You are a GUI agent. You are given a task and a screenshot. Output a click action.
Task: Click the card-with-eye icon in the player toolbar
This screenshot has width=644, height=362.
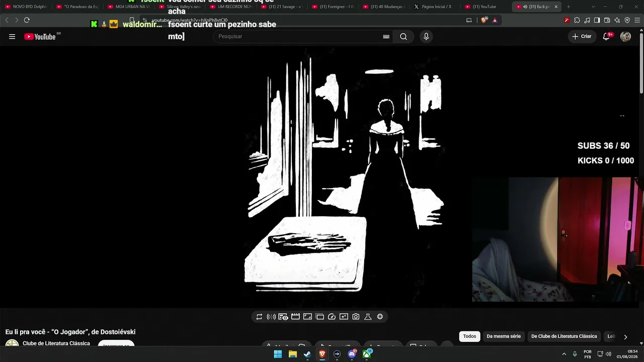point(283,317)
